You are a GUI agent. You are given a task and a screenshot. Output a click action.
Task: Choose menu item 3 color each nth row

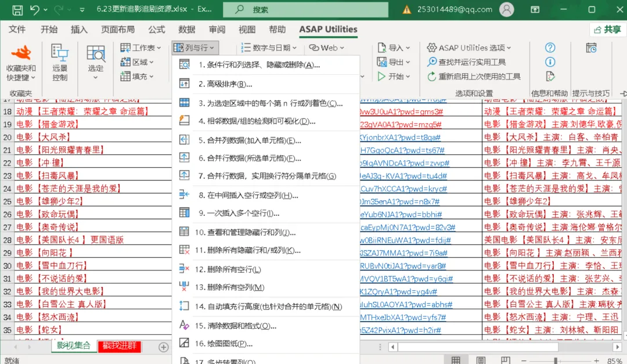[x=266, y=103]
